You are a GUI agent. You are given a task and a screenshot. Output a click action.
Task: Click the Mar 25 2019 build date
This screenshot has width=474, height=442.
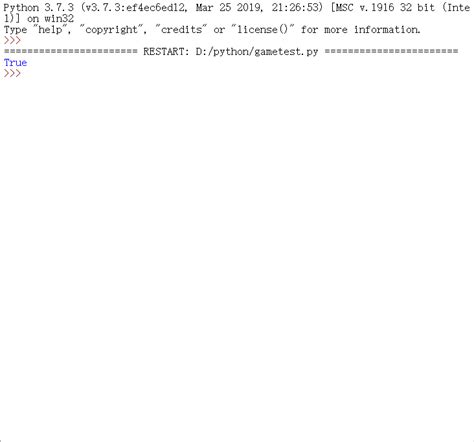click(225, 7)
